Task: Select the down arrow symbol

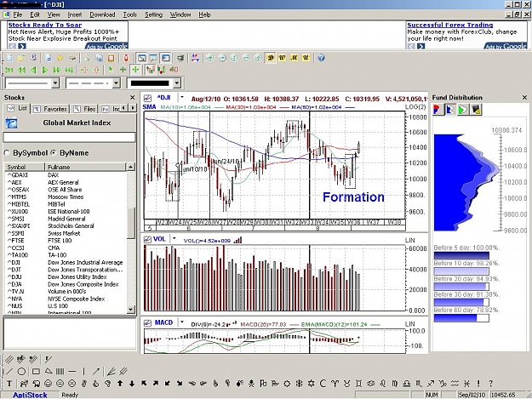Action: coord(132,384)
